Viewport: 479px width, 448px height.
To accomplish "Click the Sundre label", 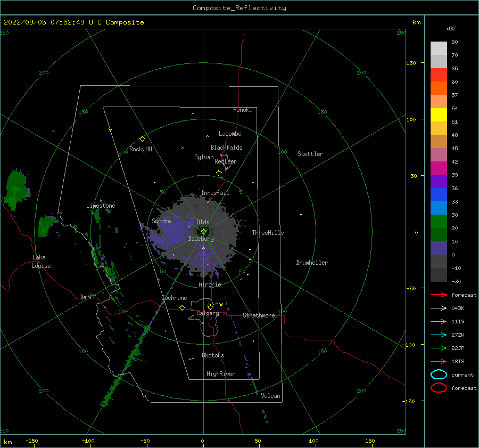I will pyautogui.click(x=161, y=221).
